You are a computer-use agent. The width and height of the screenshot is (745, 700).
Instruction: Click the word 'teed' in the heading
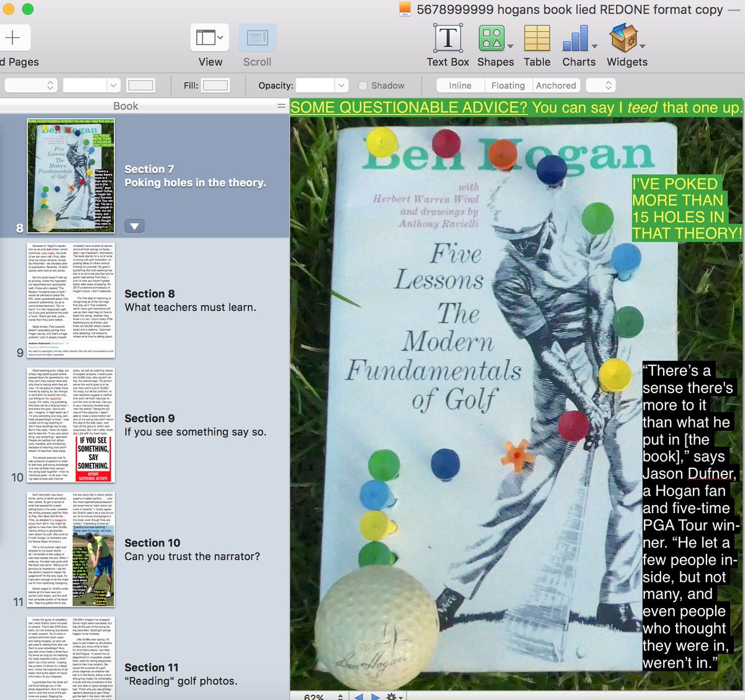pyautogui.click(x=642, y=107)
